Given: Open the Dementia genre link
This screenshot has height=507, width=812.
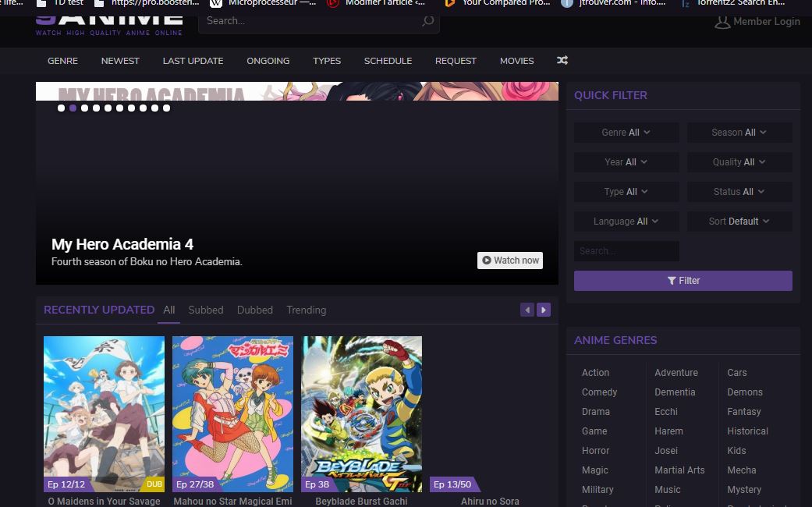Looking at the screenshot, I should pyautogui.click(x=675, y=392).
